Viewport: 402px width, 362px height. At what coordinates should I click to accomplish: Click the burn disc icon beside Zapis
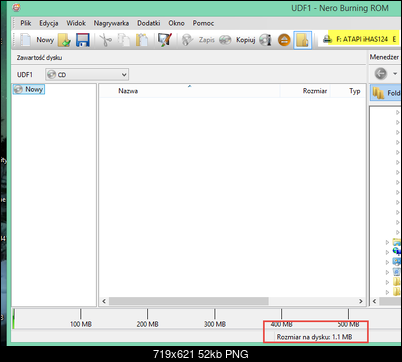point(187,40)
